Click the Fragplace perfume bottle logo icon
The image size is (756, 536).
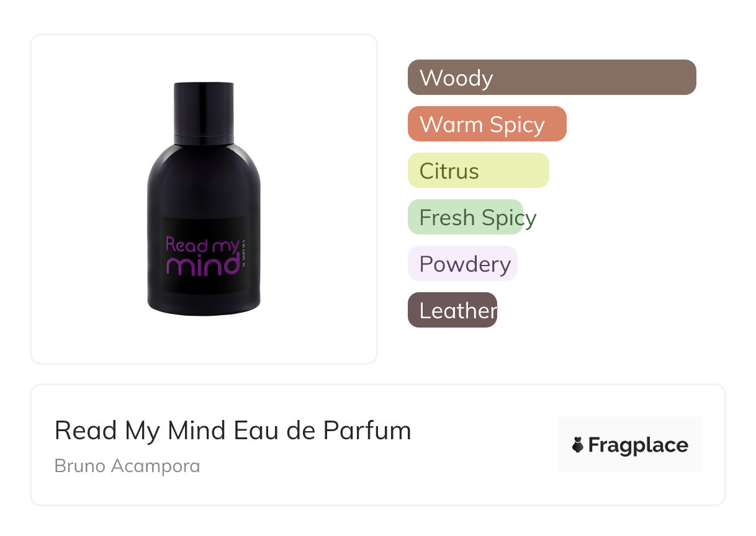(x=578, y=445)
